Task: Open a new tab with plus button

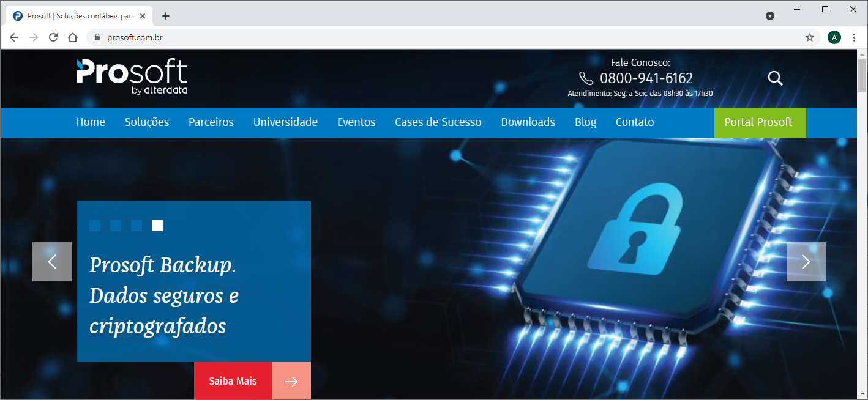Action: [166, 16]
